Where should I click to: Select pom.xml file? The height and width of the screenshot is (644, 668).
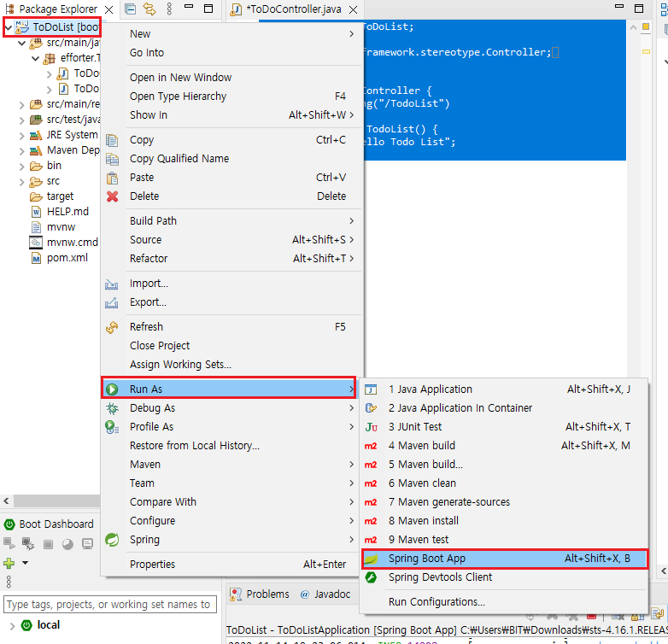coord(60,258)
